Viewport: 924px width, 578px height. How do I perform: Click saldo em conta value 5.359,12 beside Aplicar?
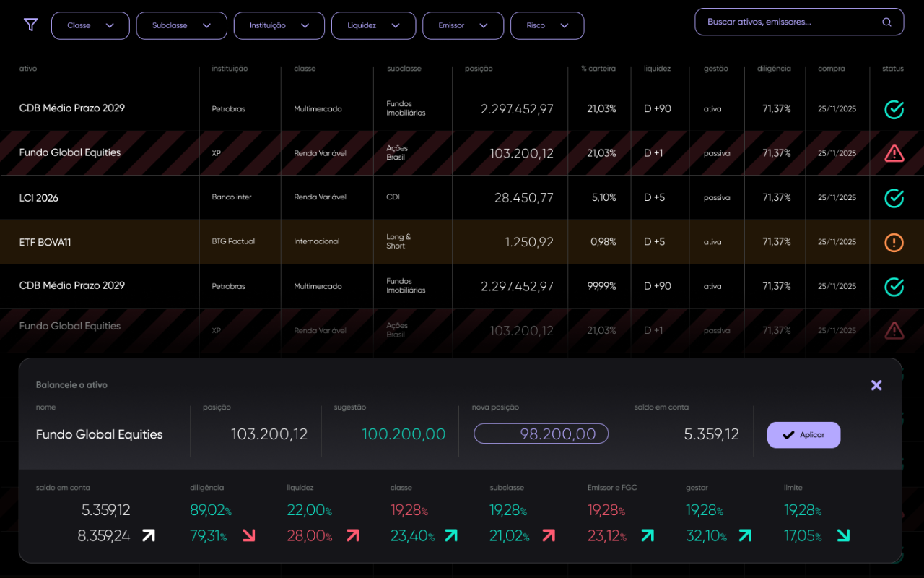tap(711, 434)
